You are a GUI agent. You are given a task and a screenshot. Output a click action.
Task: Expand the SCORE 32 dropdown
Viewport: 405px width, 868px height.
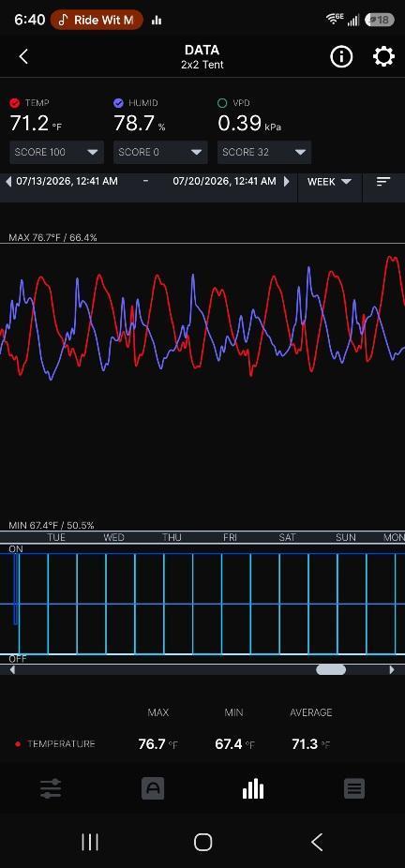(x=264, y=152)
